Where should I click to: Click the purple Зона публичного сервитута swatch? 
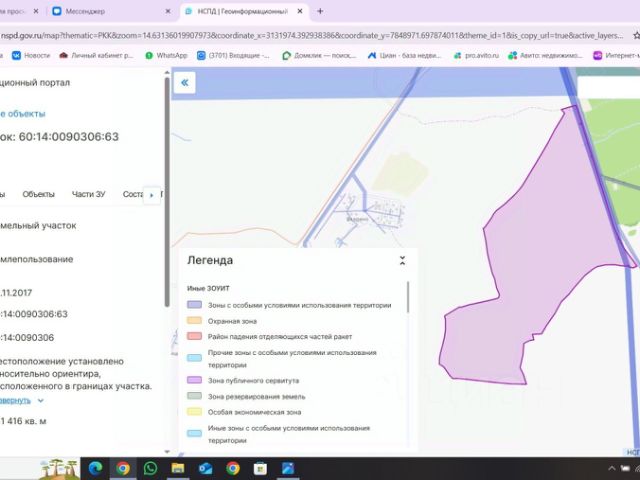click(x=194, y=380)
